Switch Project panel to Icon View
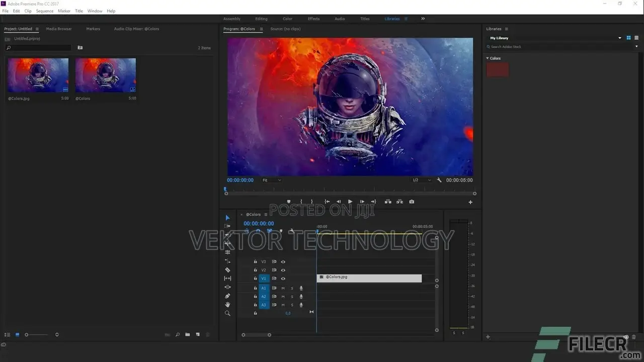Screen dimensions: 644x362 (17, 334)
